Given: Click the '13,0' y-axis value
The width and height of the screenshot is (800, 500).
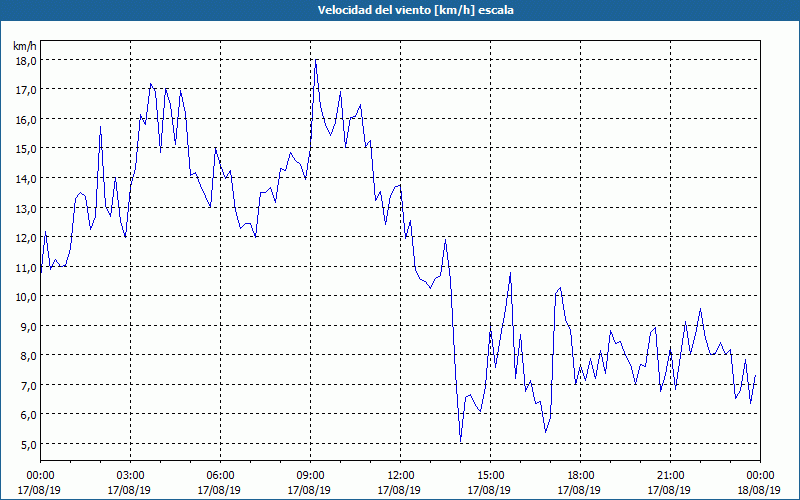Looking at the screenshot, I should point(27,208).
